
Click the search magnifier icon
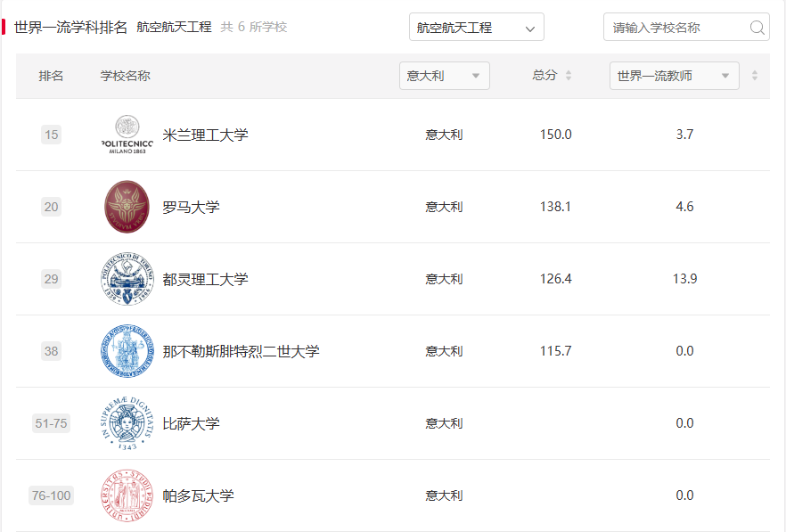pyautogui.click(x=757, y=28)
